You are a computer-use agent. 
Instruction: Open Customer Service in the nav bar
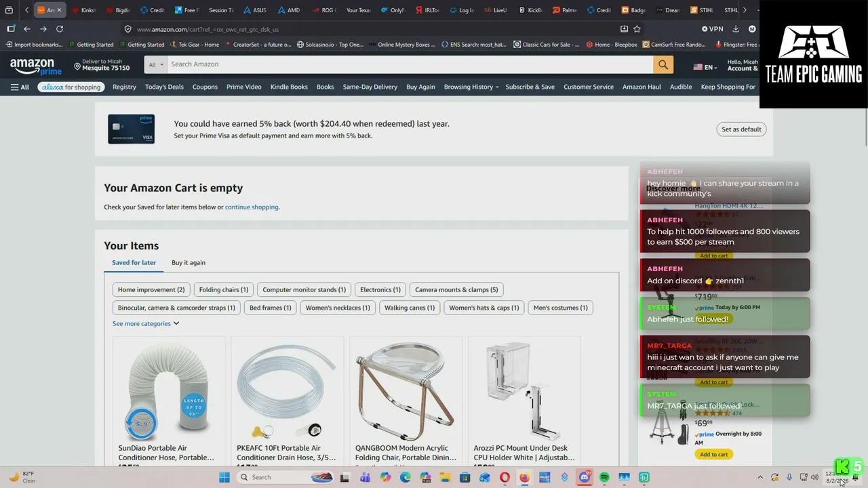pos(589,87)
